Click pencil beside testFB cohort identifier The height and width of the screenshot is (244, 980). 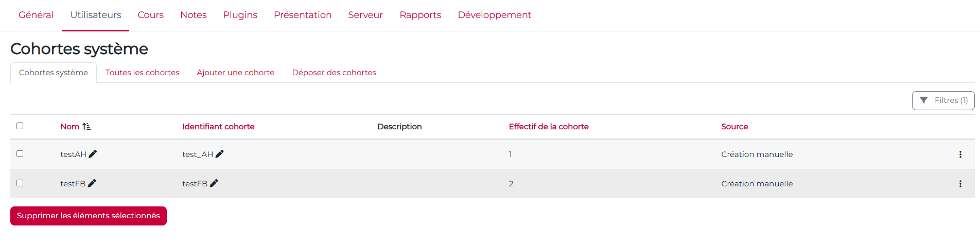point(214,183)
